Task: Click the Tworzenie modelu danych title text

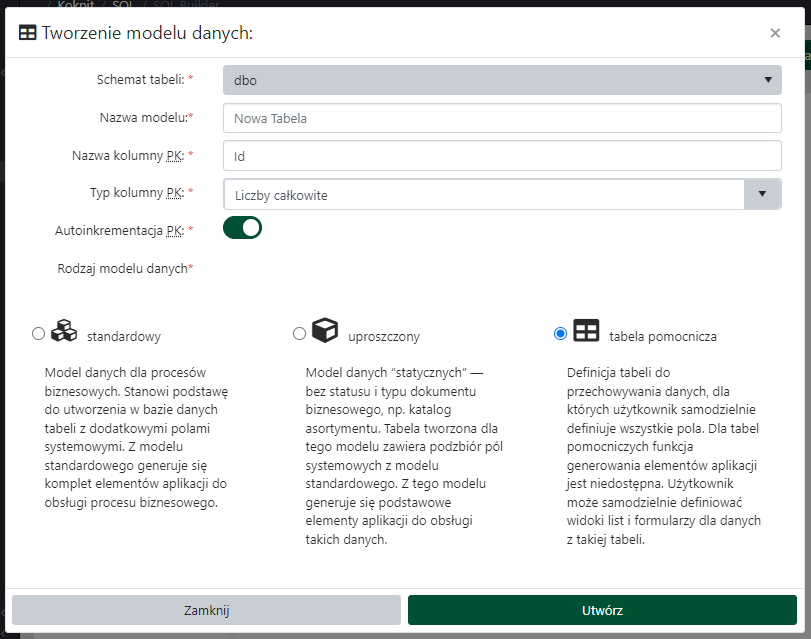Action: tap(147, 33)
